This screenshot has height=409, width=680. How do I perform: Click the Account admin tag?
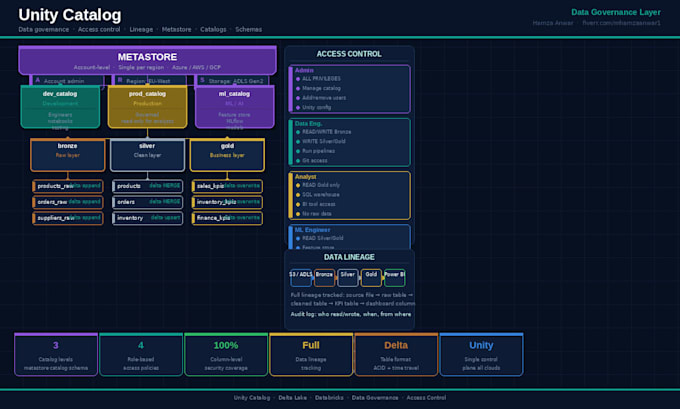click(67, 81)
